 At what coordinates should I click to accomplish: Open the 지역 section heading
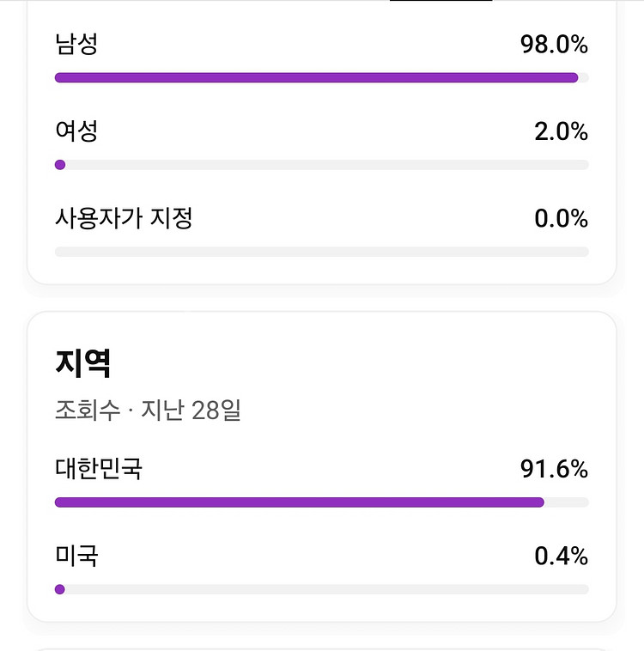click(x=82, y=364)
